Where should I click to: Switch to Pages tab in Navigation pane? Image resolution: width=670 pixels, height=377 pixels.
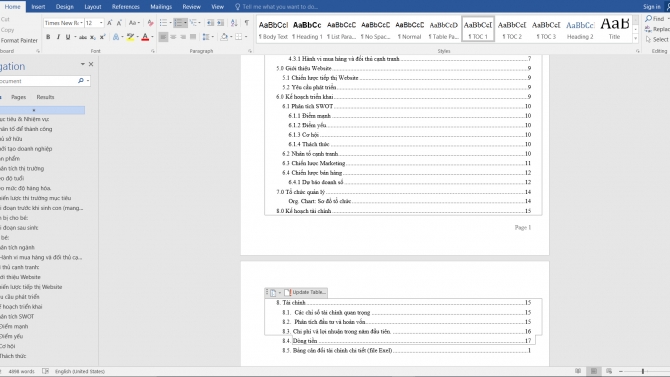click(18, 97)
